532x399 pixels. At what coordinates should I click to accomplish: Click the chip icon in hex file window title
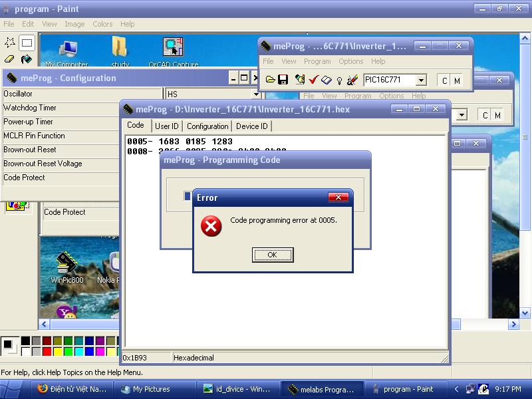[128, 109]
